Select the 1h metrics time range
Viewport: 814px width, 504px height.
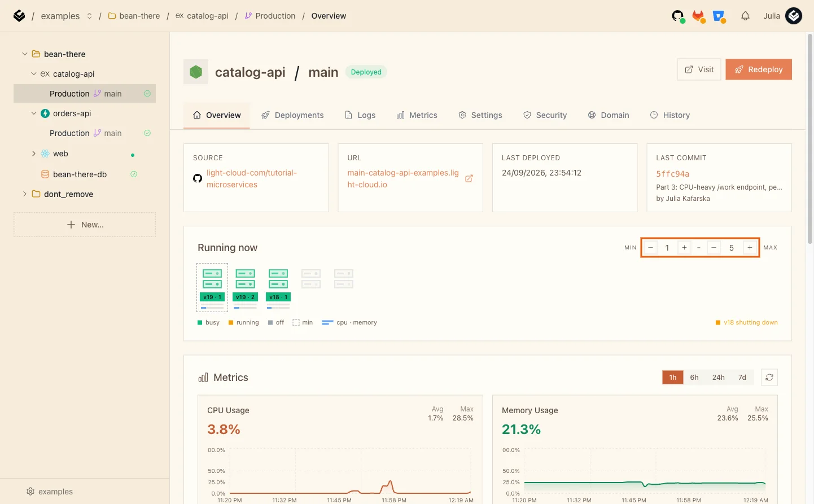point(673,378)
